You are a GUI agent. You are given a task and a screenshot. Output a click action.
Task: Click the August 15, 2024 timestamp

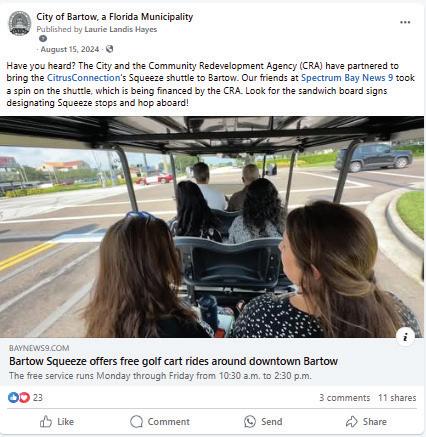70,49
